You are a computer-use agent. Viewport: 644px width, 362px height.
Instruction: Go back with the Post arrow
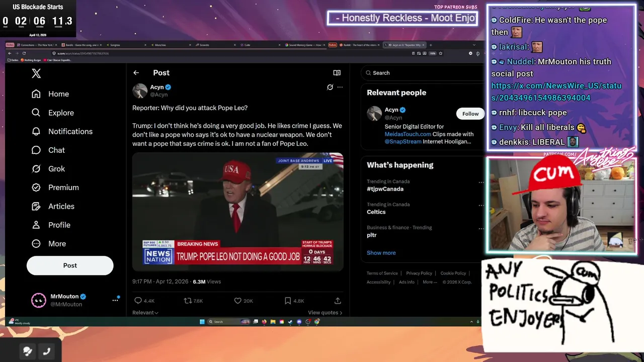click(x=136, y=73)
